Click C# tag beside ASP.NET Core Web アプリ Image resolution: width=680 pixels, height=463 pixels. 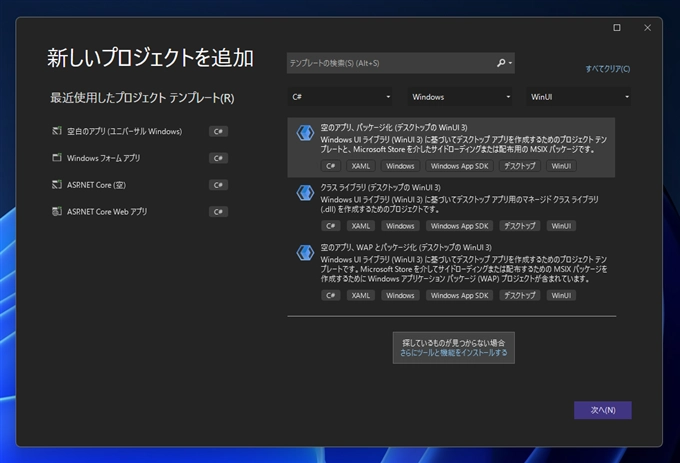[x=218, y=212]
